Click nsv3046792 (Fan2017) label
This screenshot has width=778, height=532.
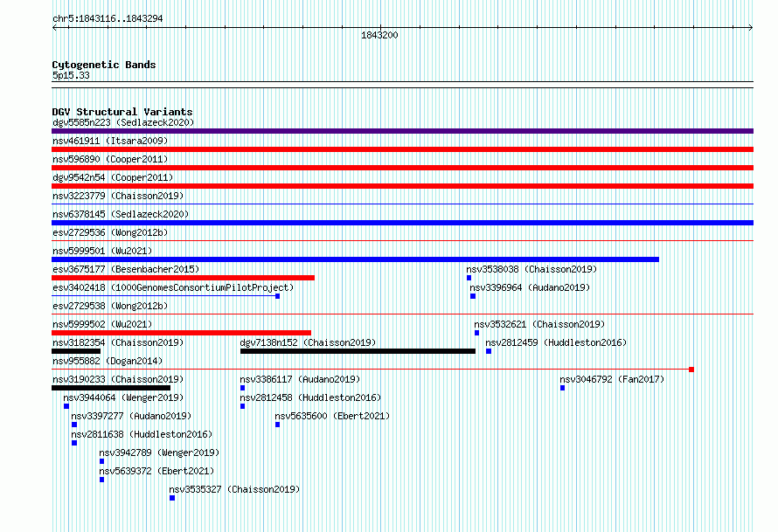pos(612,379)
